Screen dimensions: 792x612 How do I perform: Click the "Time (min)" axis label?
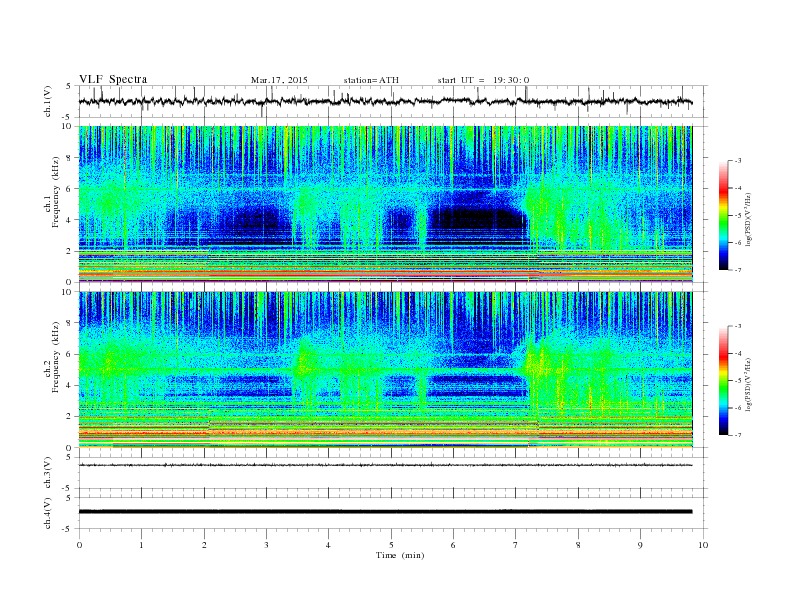(400, 555)
